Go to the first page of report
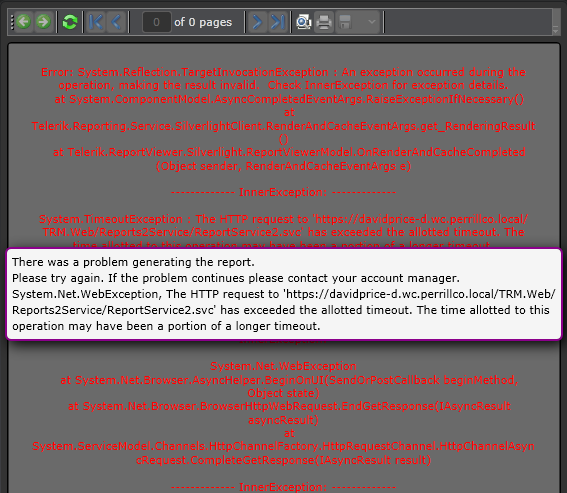Screen dimensions: 567x493 [96, 22]
